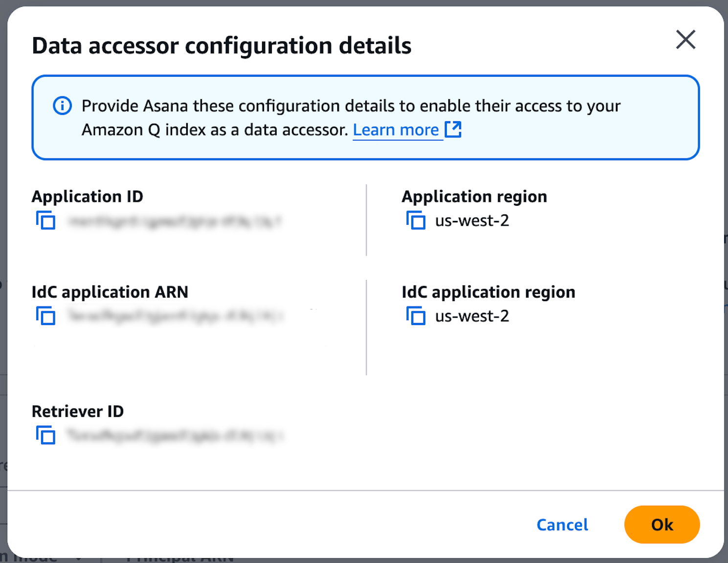Open the Learn more link
Image resolution: width=728 pixels, height=563 pixels.
(396, 130)
